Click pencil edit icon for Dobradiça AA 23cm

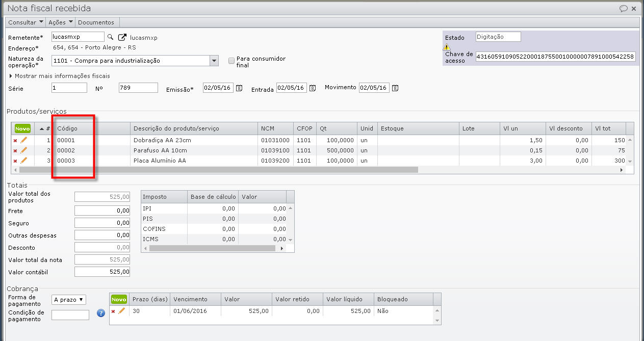(24, 140)
